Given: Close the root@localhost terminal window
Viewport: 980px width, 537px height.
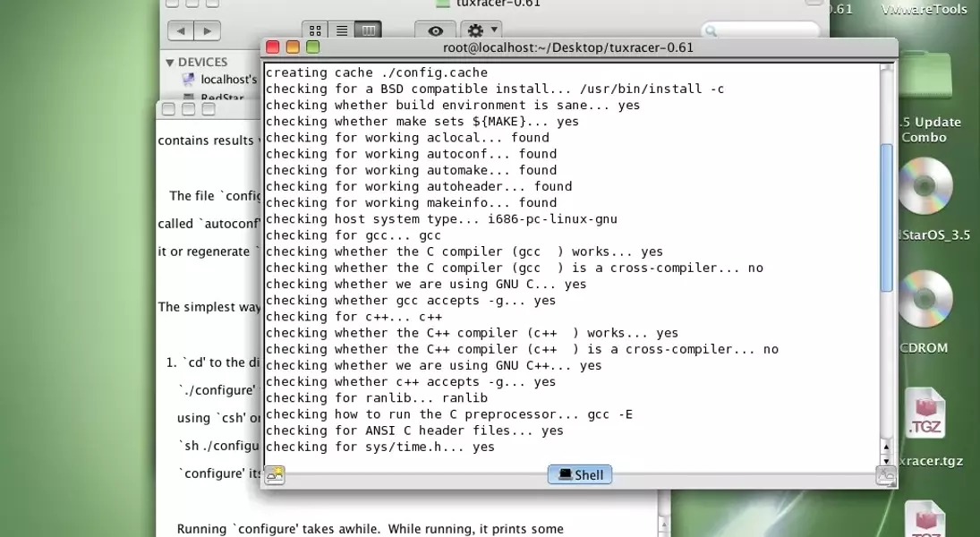Looking at the screenshot, I should (272, 47).
